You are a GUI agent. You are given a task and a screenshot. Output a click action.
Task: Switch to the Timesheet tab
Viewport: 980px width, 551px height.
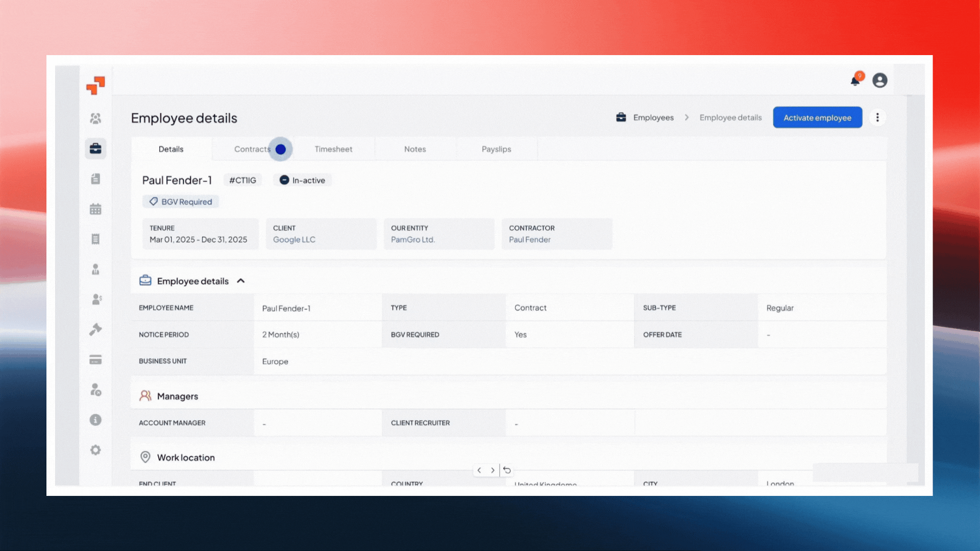(x=333, y=149)
